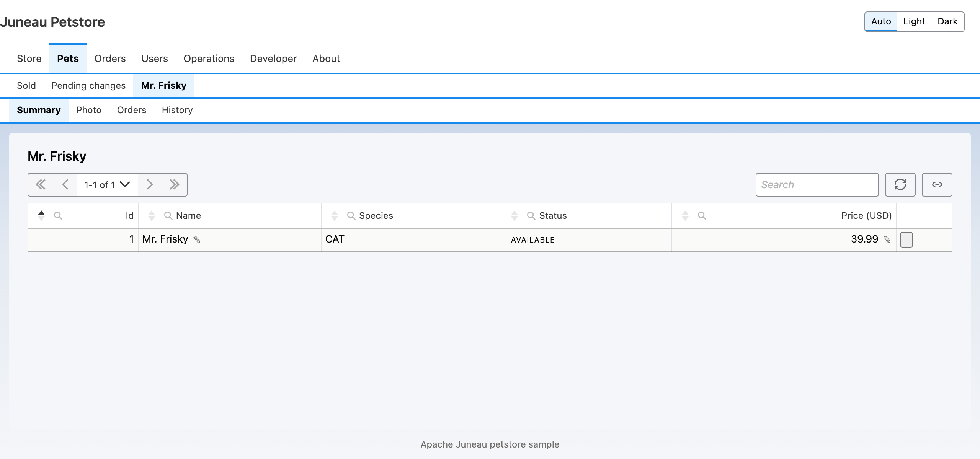Viewport: 980px width, 459px height.
Task: Switch theme to Dark
Action: (947, 21)
